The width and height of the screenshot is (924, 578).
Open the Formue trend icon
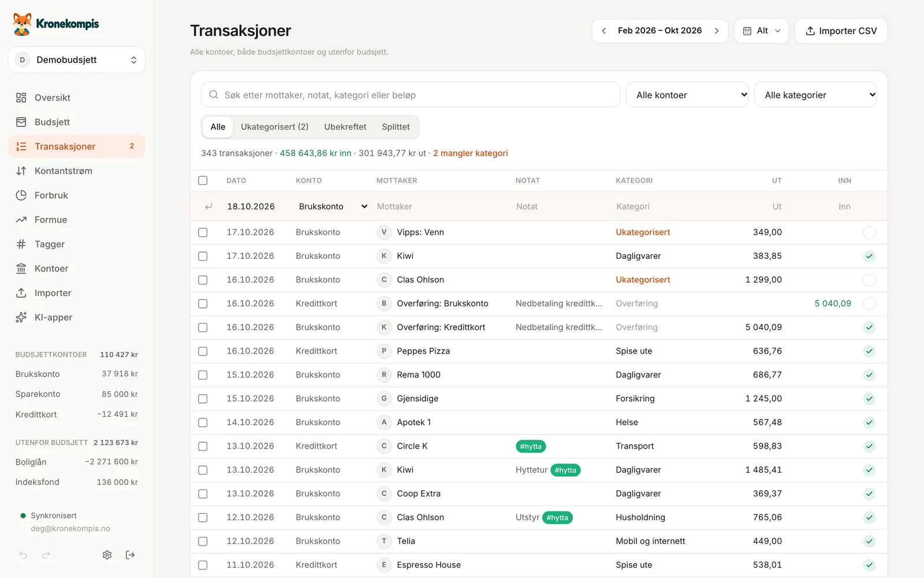tap(21, 220)
